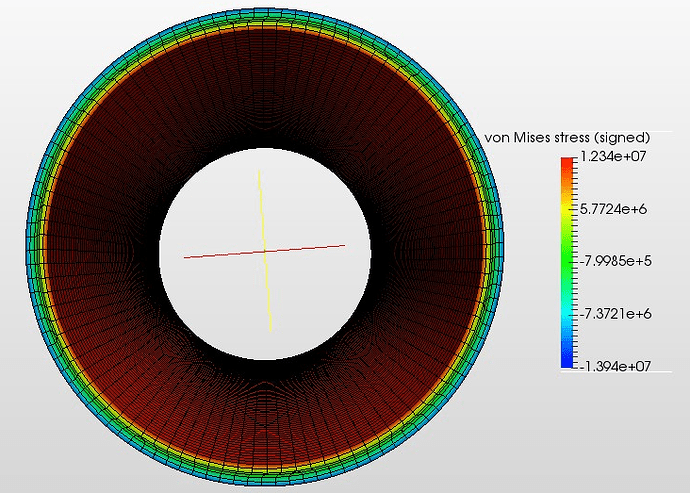Click the yellow vertical axis line
Screen dimensions: 690x493
(x=264, y=251)
